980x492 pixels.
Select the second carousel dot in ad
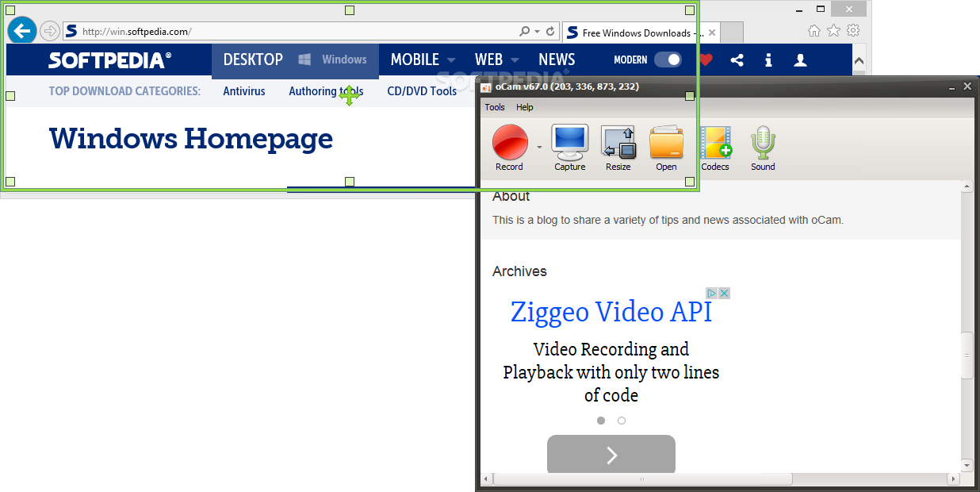pyautogui.click(x=622, y=421)
